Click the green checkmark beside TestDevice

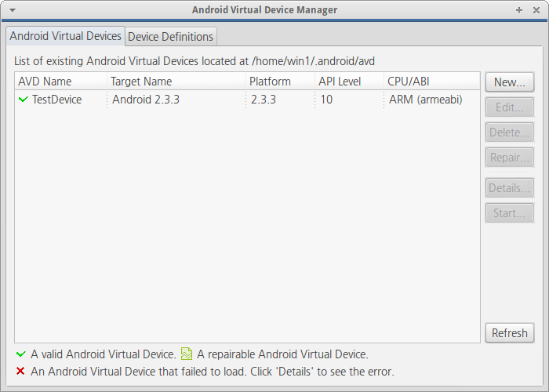23,100
